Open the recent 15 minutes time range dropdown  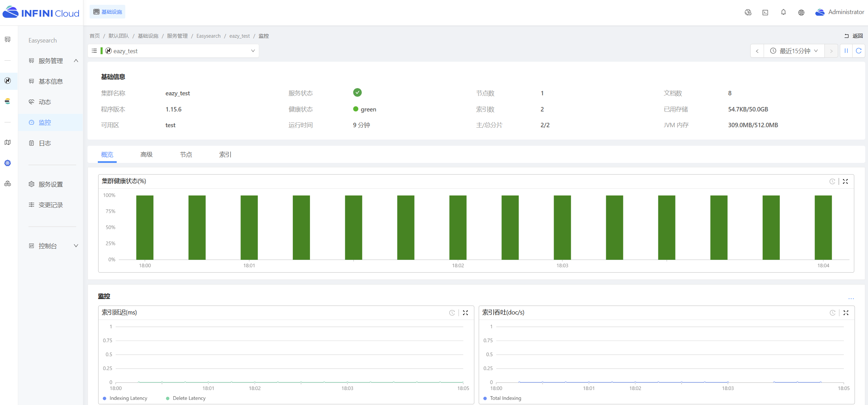point(794,51)
